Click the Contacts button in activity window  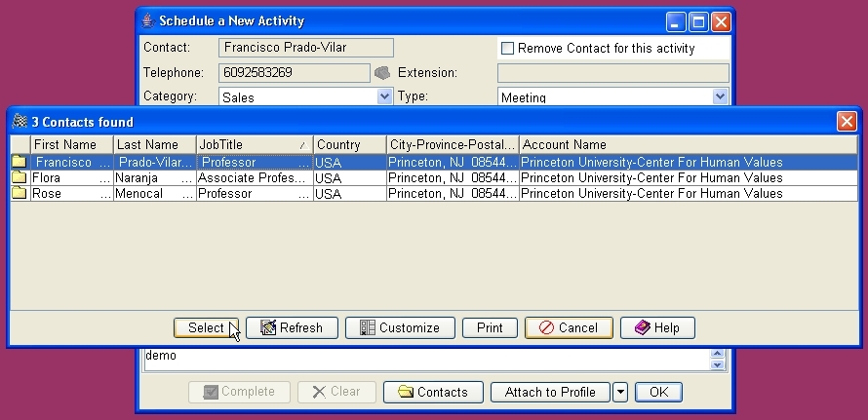(433, 392)
